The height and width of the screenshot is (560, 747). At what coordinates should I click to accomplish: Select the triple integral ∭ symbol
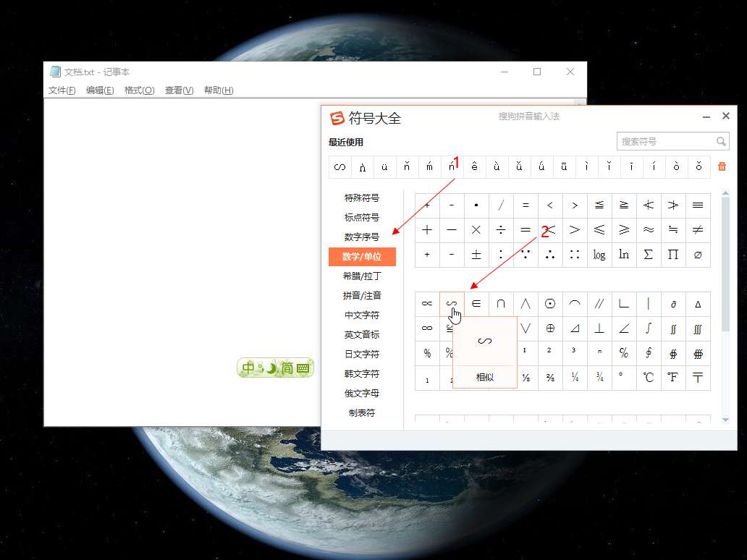point(698,328)
